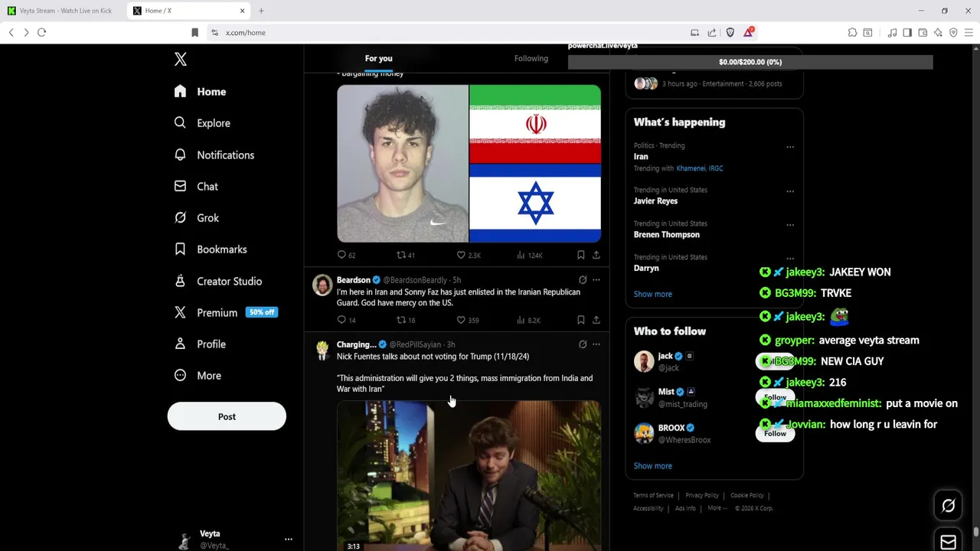Open Bookmarks from the sidebar
Screen dimensions: 980x551
(210, 249)
